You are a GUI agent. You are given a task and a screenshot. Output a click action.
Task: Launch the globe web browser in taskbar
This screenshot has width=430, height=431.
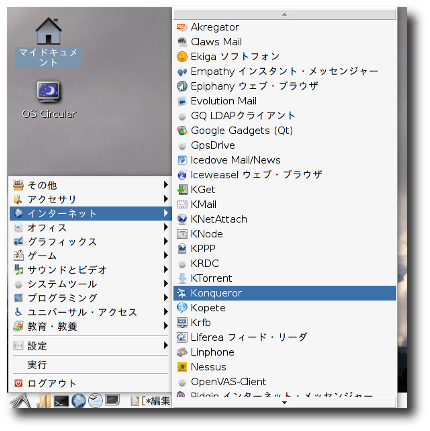[x=79, y=401]
